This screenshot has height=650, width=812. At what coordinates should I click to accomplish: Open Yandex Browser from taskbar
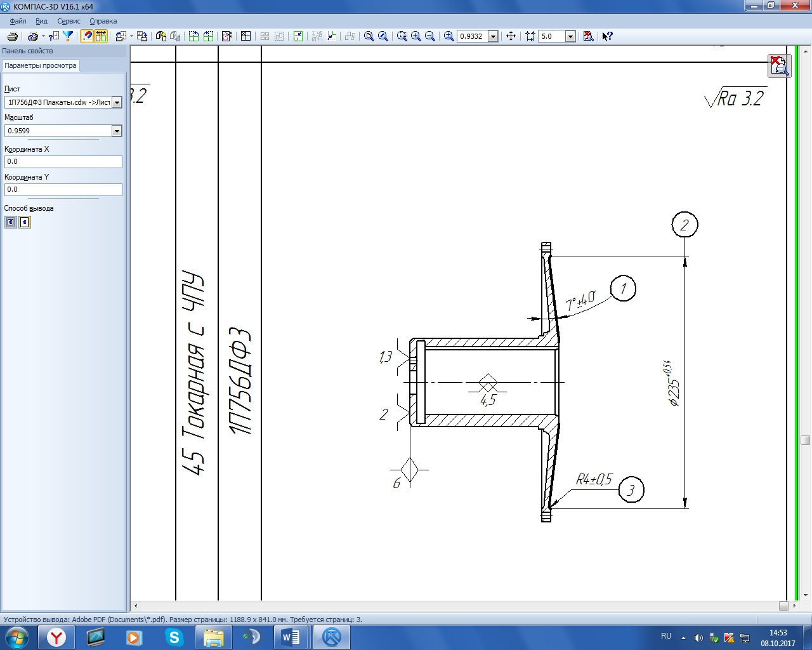(56, 637)
